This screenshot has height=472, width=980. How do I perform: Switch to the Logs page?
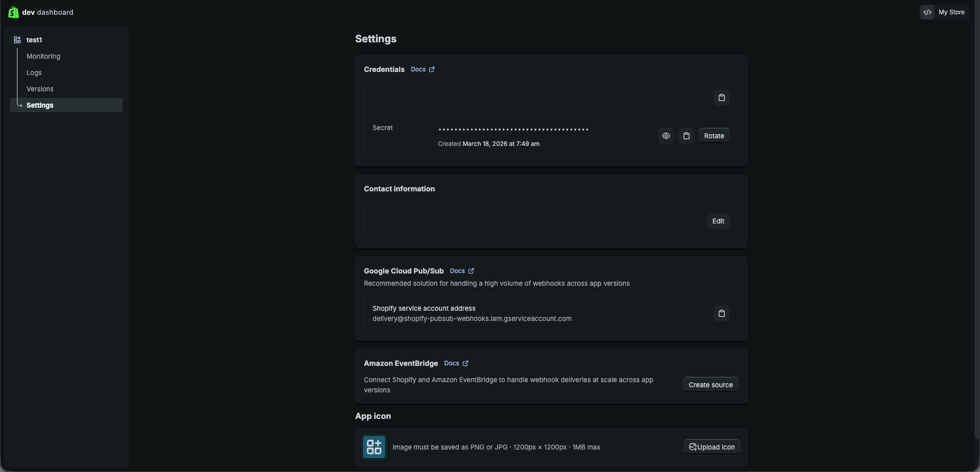point(34,72)
